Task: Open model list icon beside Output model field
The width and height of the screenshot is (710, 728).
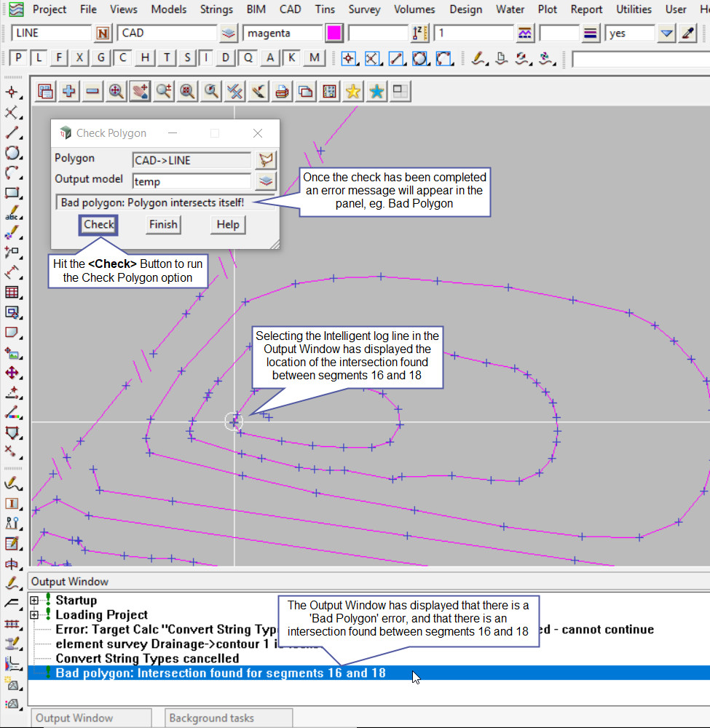Action: pos(265,181)
